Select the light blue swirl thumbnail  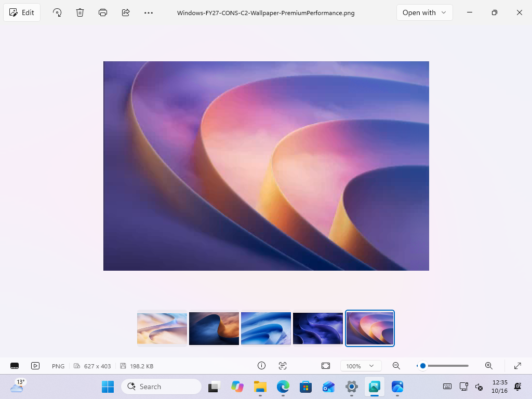tap(266, 328)
